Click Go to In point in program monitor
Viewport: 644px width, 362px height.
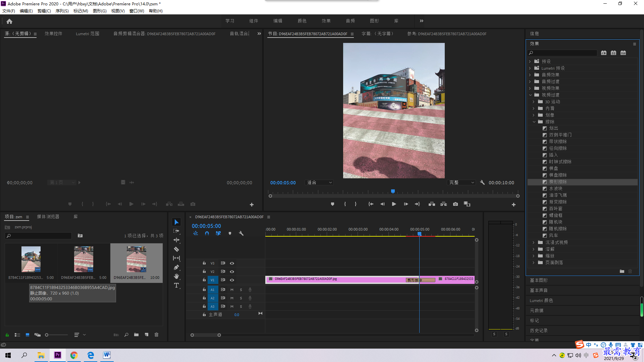click(371, 204)
